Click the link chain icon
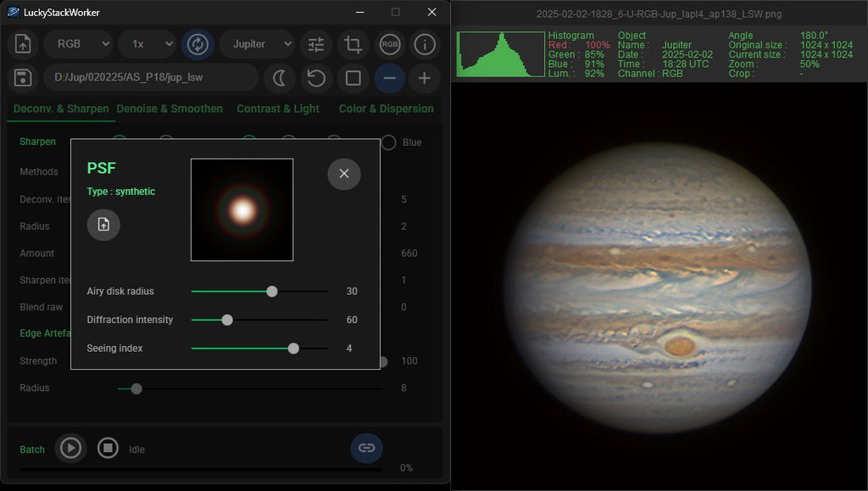Image resolution: width=868 pixels, height=491 pixels. 366,448
